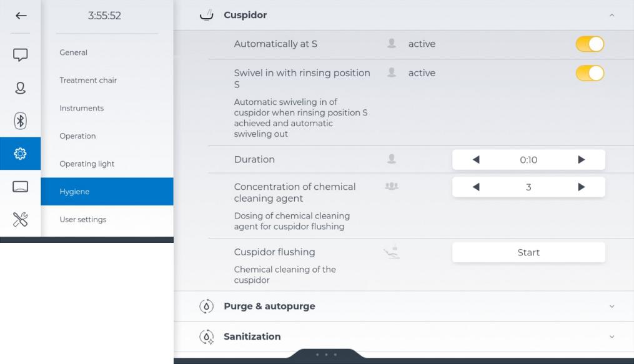
Task: Open the messages speech bubble icon
Action: coord(21,55)
